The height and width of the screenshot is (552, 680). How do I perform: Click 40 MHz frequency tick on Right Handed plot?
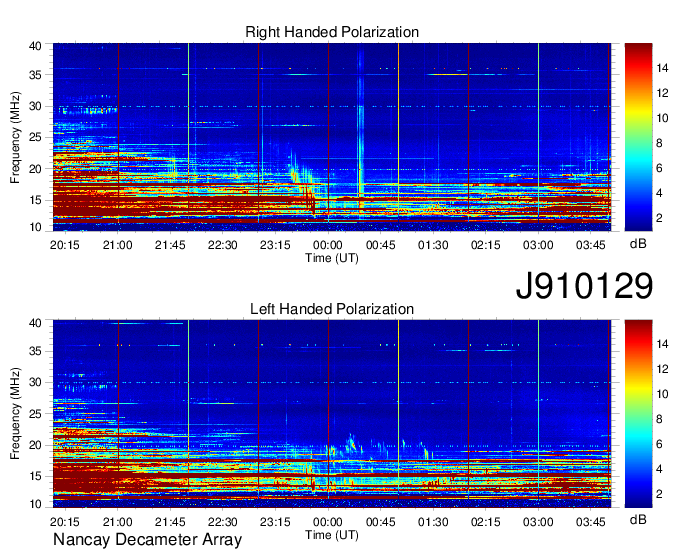tap(35, 46)
